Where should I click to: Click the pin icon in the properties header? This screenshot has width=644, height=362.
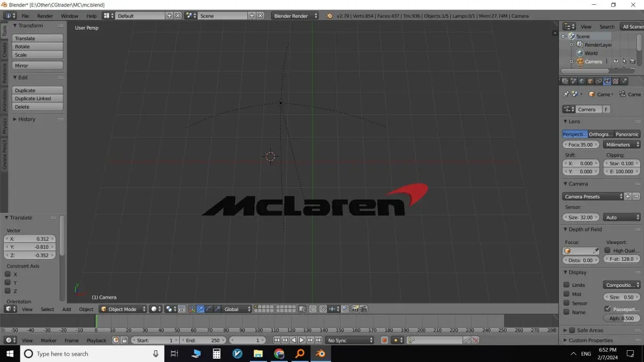point(566,94)
